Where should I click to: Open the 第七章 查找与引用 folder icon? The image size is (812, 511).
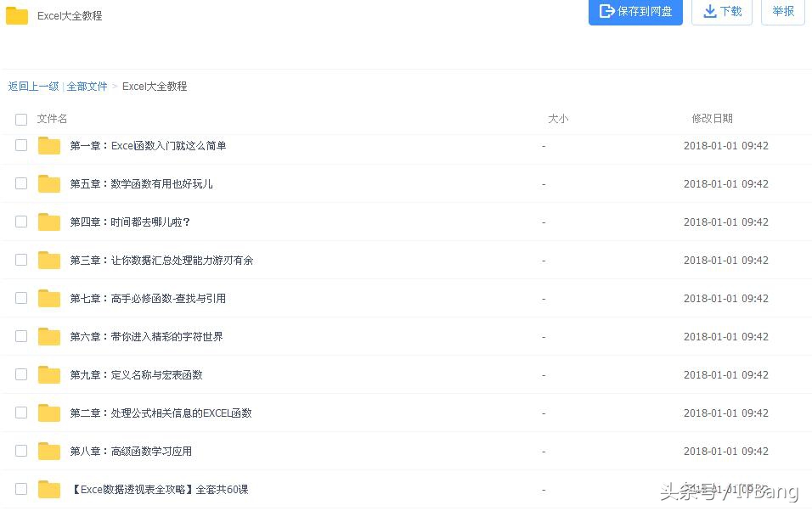pyautogui.click(x=48, y=298)
